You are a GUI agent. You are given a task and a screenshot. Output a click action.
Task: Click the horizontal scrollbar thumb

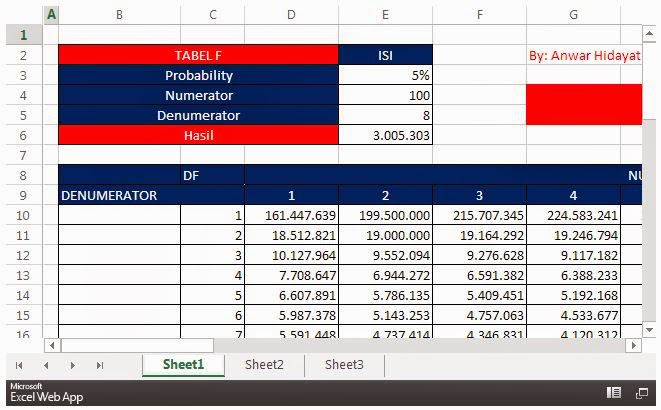click(x=137, y=346)
